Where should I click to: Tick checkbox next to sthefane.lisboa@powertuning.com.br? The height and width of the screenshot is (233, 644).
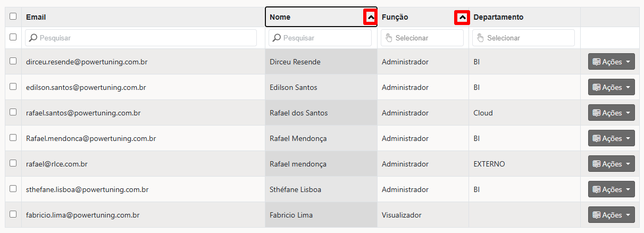[13, 189]
